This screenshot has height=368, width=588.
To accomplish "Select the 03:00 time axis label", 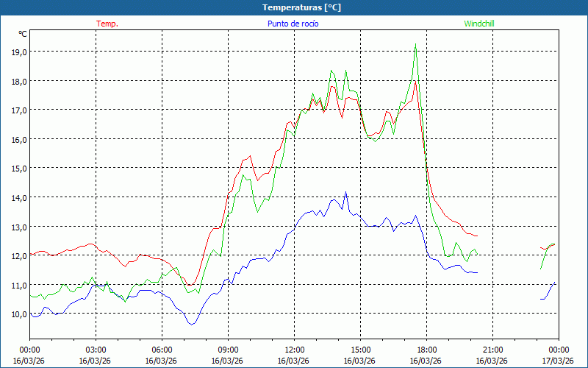I will pyautogui.click(x=96, y=350).
